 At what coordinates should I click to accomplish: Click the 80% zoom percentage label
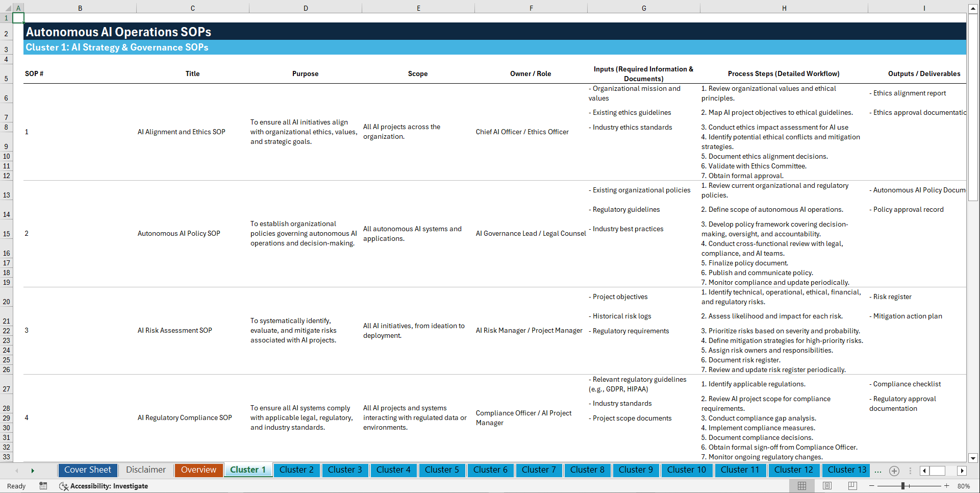coord(964,486)
